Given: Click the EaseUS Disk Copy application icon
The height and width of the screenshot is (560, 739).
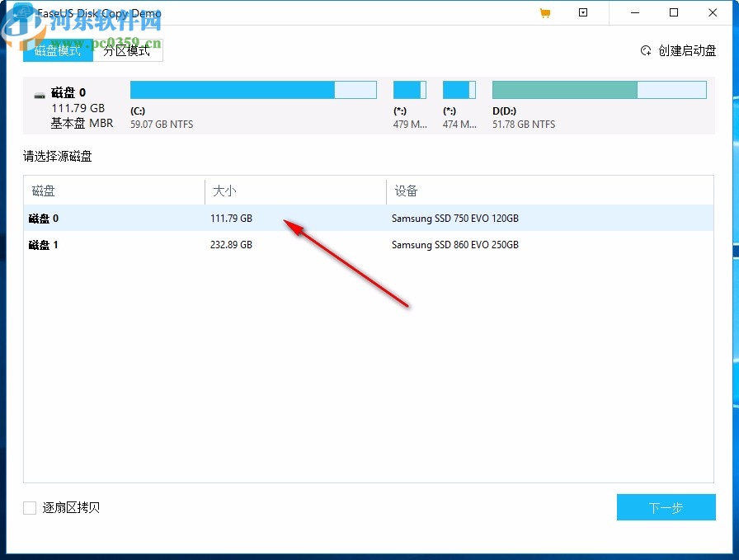Looking at the screenshot, I should coord(22,12).
